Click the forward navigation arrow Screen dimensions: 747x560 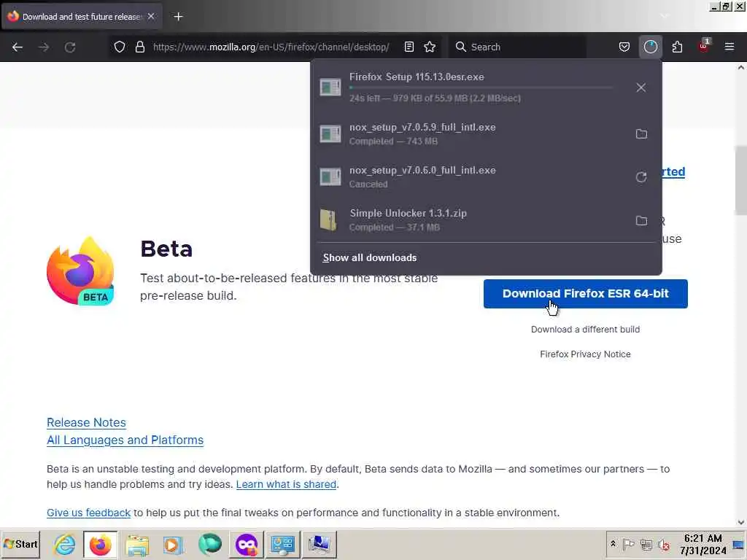click(44, 47)
